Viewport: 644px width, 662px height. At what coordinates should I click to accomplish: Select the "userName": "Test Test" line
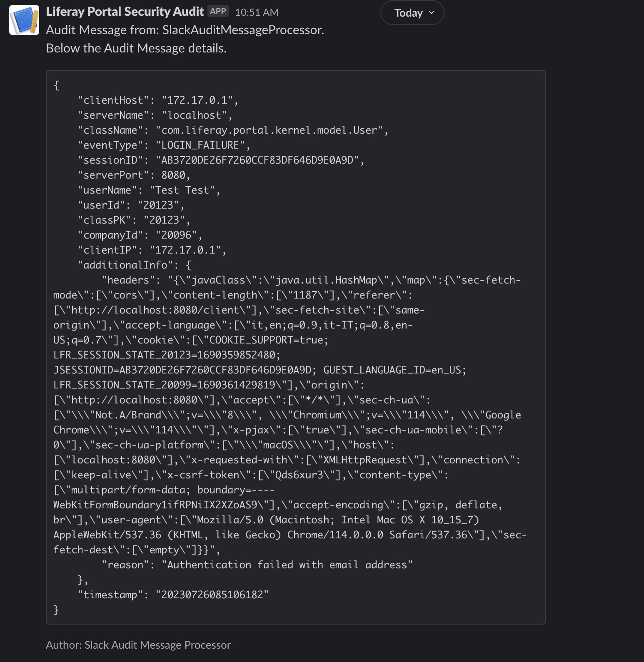click(x=149, y=190)
